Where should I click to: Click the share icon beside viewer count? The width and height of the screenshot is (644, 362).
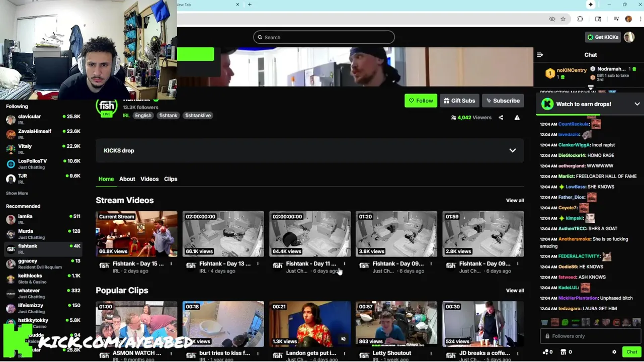click(501, 118)
